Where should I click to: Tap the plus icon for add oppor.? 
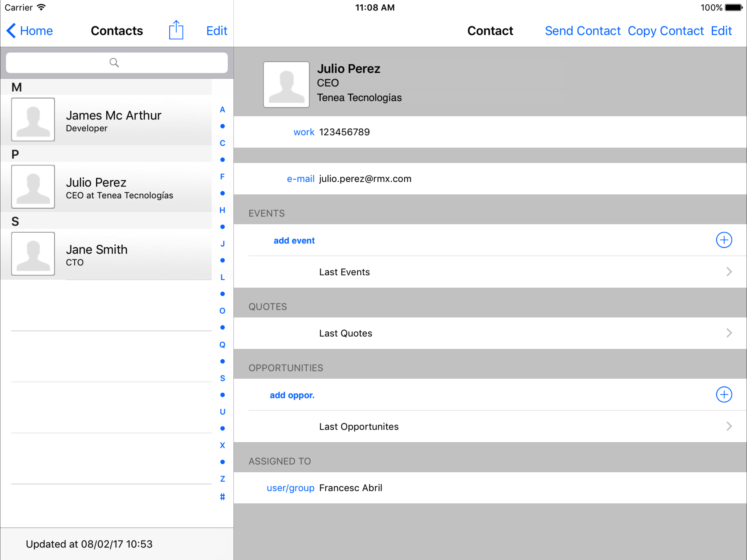pos(724,395)
